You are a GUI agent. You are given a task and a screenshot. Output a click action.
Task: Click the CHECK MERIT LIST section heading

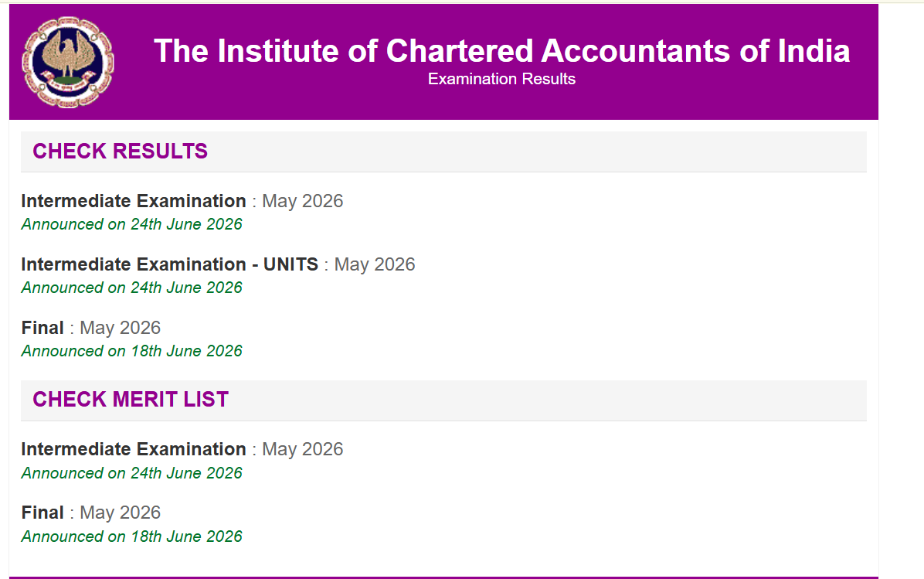[x=131, y=400]
